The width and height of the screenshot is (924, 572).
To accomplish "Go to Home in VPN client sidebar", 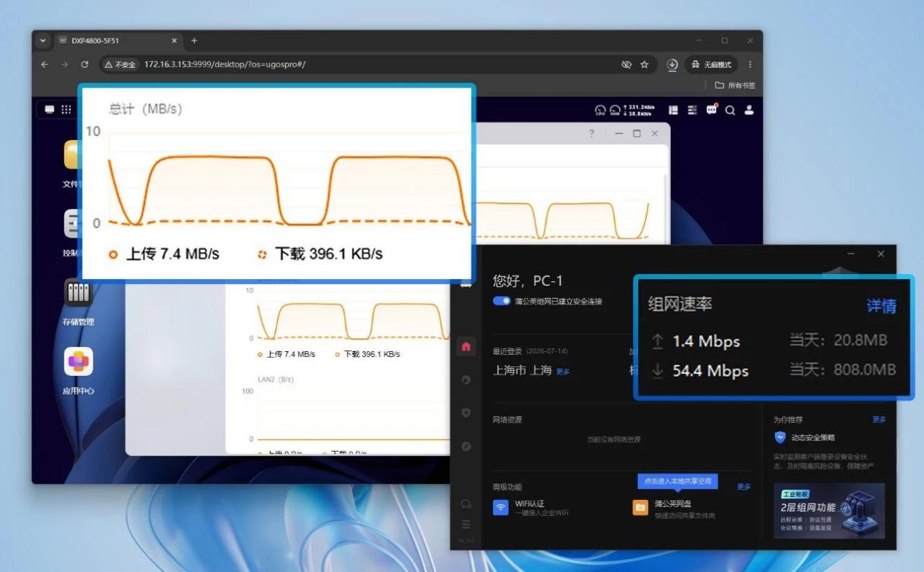I will [x=466, y=346].
